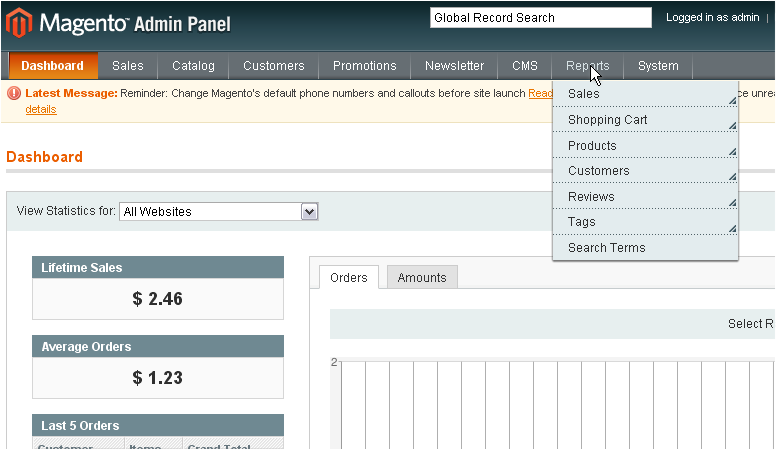
Task: Open the Catalog menu
Action: 193,66
